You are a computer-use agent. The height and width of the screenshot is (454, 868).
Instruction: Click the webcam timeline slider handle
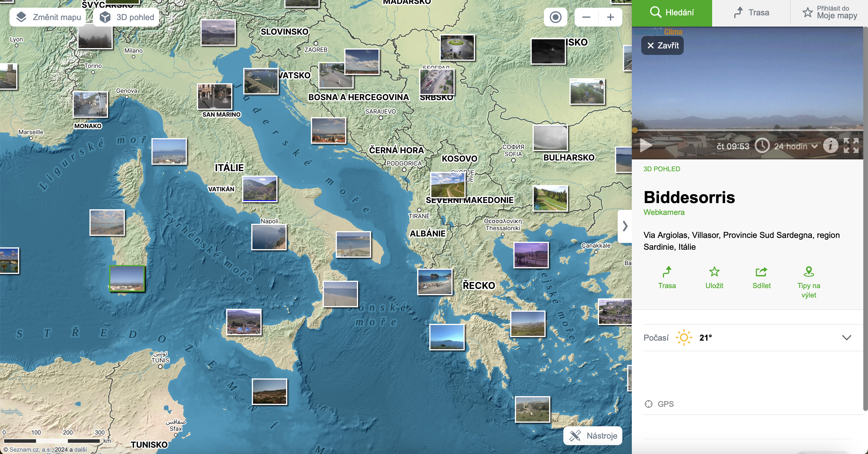coord(635,130)
